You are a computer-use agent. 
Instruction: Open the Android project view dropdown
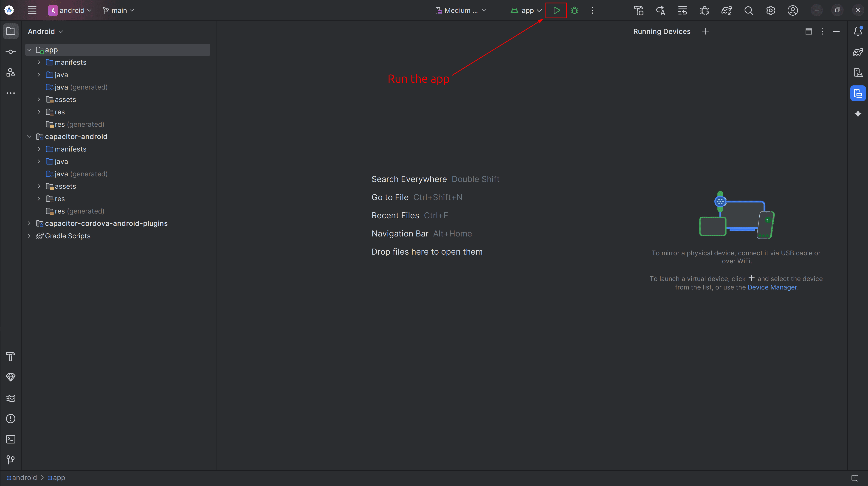point(45,31)
